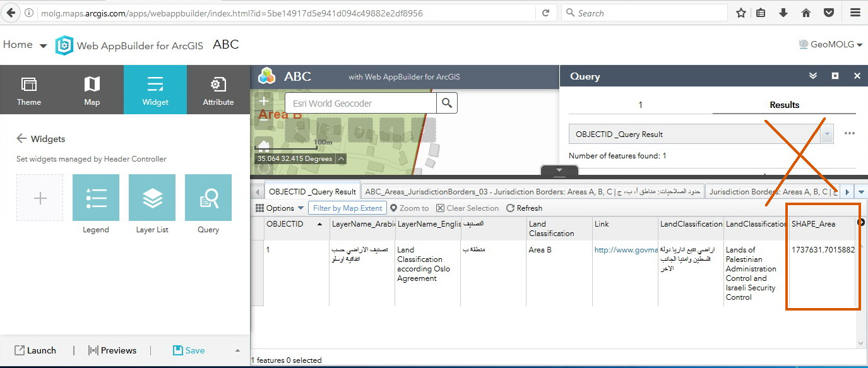The height and width of the screenshot is (368, 868).
Task: Sort by the OBJECTID column header
Action: (296, 228)
